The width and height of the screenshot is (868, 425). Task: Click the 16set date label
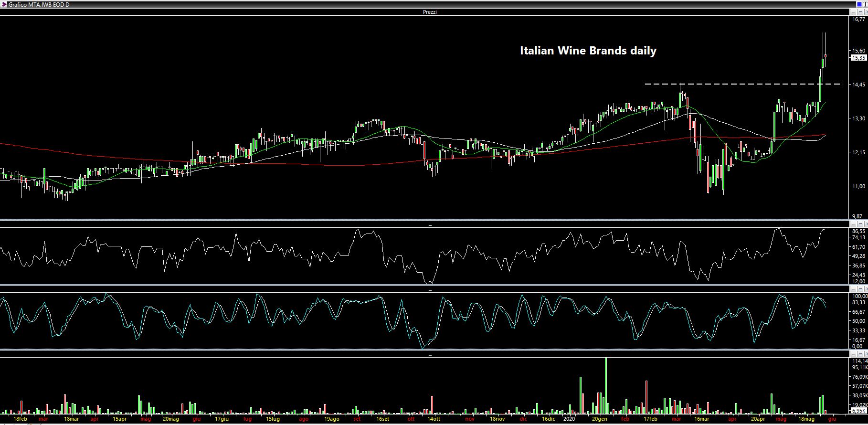pyautogui.click(x=382, y=419)
